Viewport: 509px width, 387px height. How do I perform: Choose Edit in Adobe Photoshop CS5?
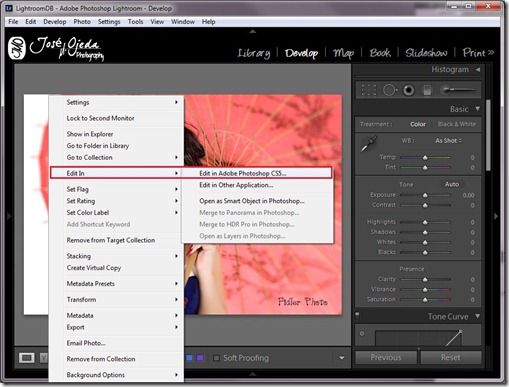[257, 173]
